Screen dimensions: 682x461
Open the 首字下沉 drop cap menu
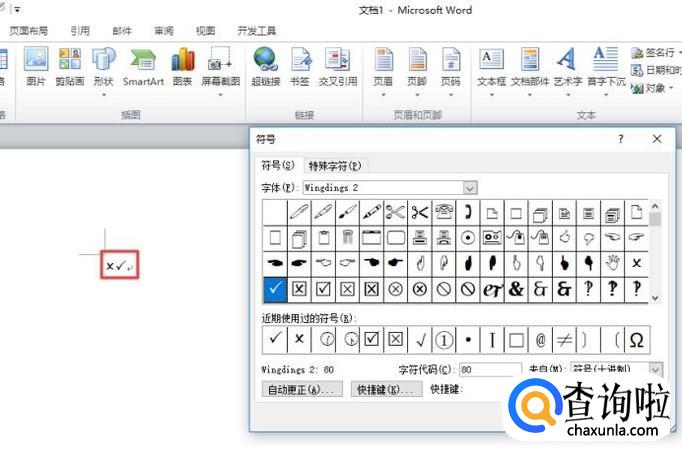coord(606,70)
